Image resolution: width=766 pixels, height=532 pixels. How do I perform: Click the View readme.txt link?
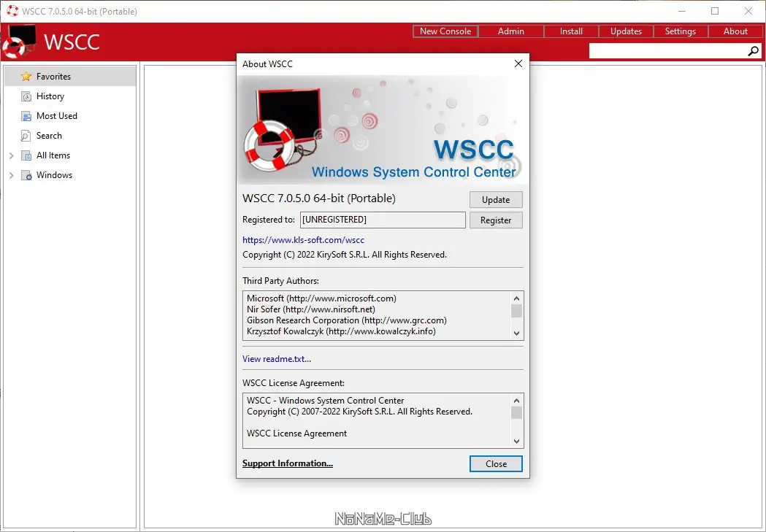(277, 358)
